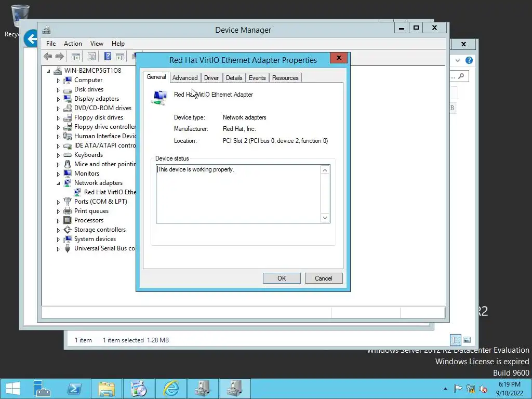
Task: Click the Device status scroll up arrow
Action: 325,170
